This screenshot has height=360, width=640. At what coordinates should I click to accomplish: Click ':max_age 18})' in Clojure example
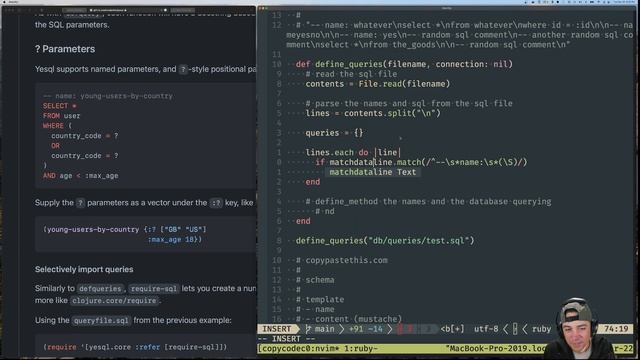point(175,240)
